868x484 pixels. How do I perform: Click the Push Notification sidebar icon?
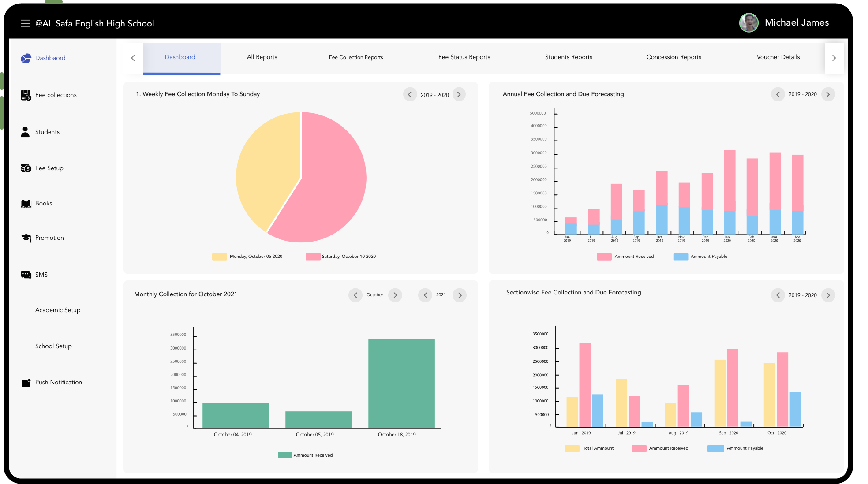pyautogui.click(x=25, y=382)
